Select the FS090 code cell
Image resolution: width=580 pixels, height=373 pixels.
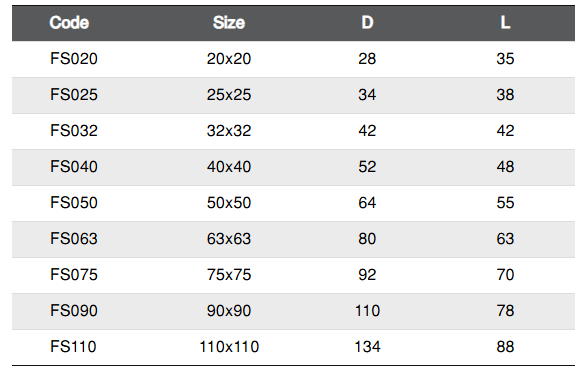point(74,310)
